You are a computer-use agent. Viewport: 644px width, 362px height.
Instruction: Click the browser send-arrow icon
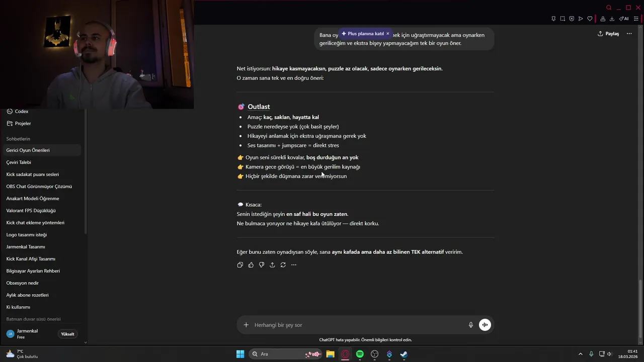[x=581, y=19]
